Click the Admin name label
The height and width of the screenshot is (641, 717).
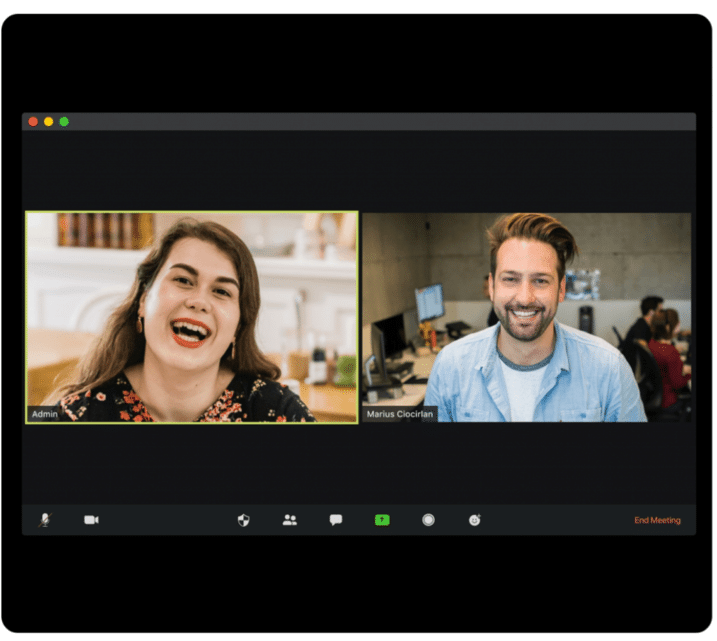[44, 414]
